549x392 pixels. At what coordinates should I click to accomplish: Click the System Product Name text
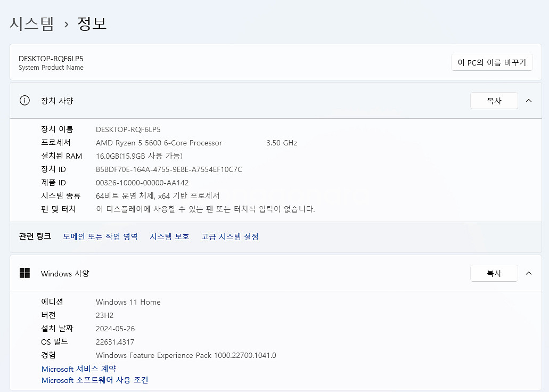[51, 67]
